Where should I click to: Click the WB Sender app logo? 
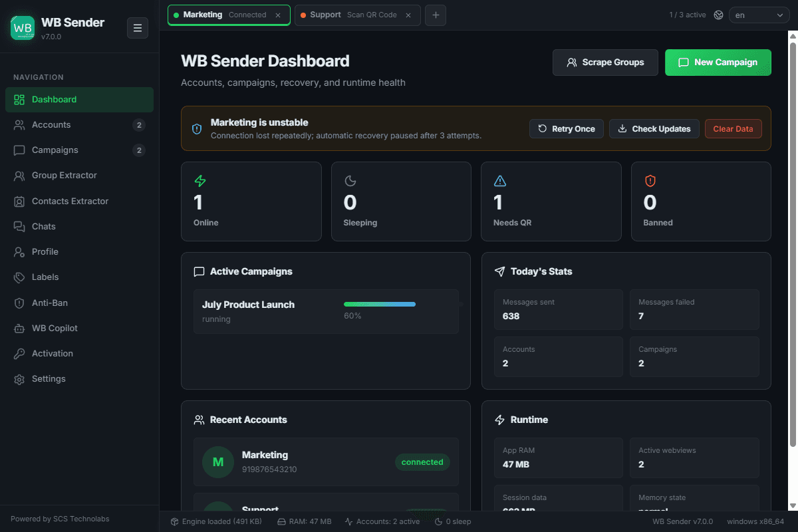23,28
